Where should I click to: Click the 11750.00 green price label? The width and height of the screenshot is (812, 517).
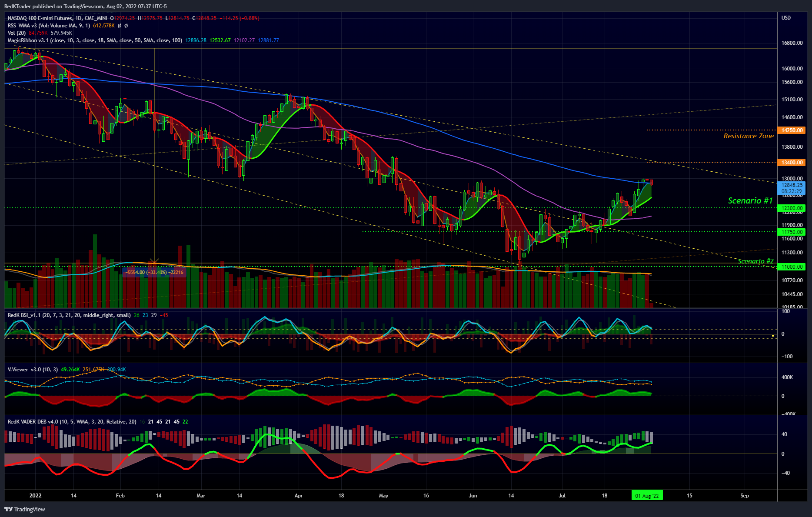[x=792, y=232]
